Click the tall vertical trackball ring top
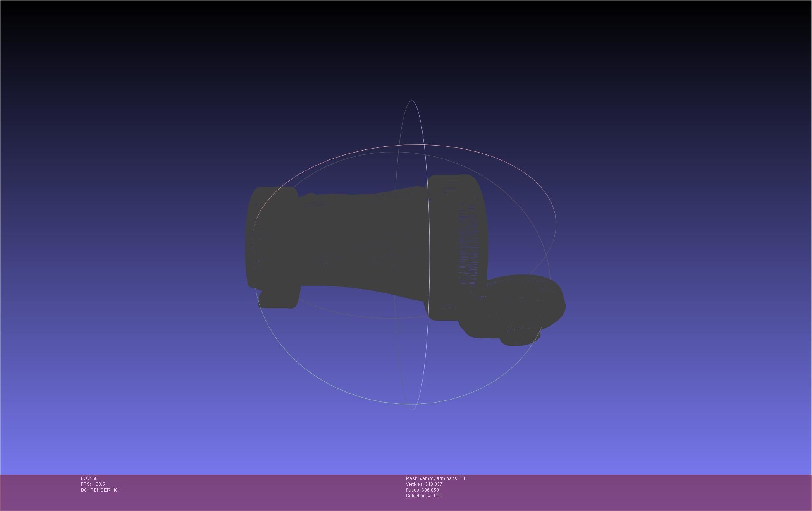Image resolution: width=812 pixels, height=511 pixels. 411,101
